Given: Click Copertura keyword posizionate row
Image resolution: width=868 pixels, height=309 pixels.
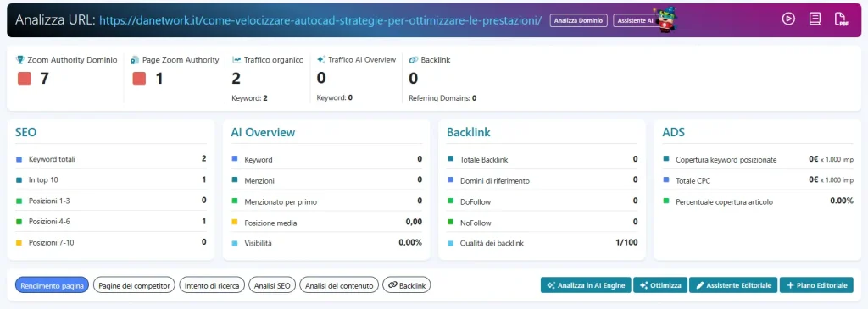Looking at the screenshot, I should point(758,159).
